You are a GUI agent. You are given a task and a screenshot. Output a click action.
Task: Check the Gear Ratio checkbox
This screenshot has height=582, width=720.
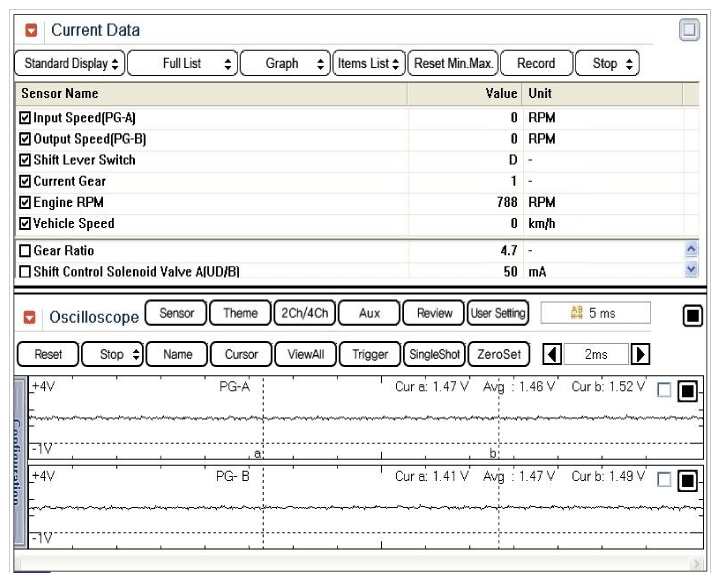25,250
